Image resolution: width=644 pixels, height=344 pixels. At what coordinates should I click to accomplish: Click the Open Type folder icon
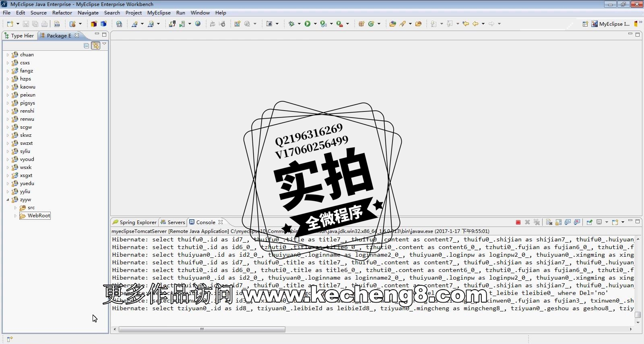point(392,24)
